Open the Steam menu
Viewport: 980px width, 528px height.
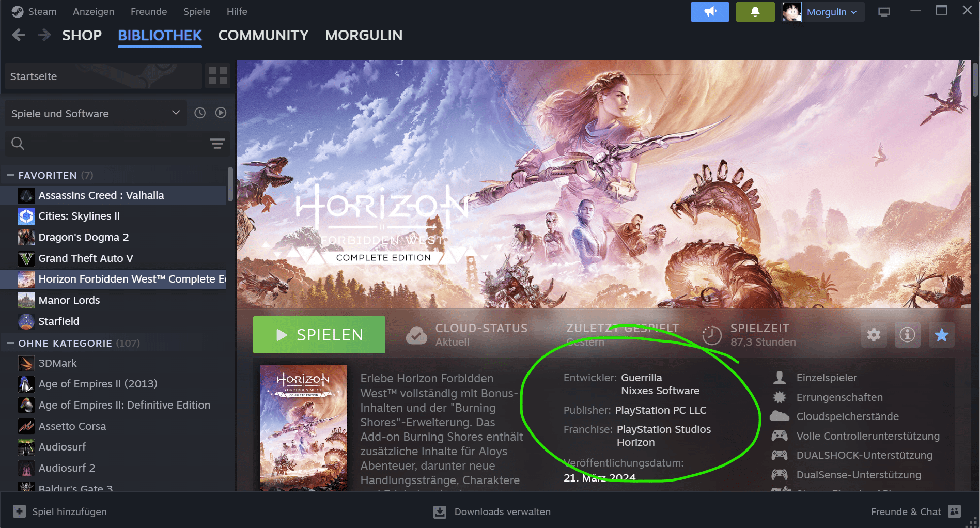[x=42, y=11]
